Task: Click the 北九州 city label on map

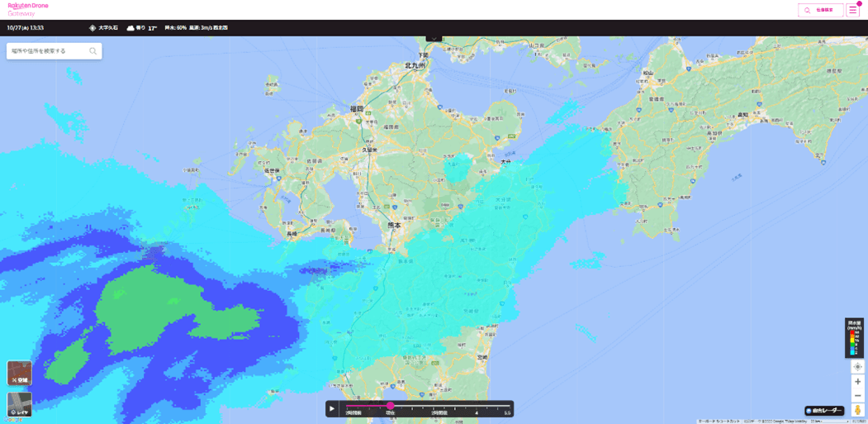Action: (x=415, y=65)
